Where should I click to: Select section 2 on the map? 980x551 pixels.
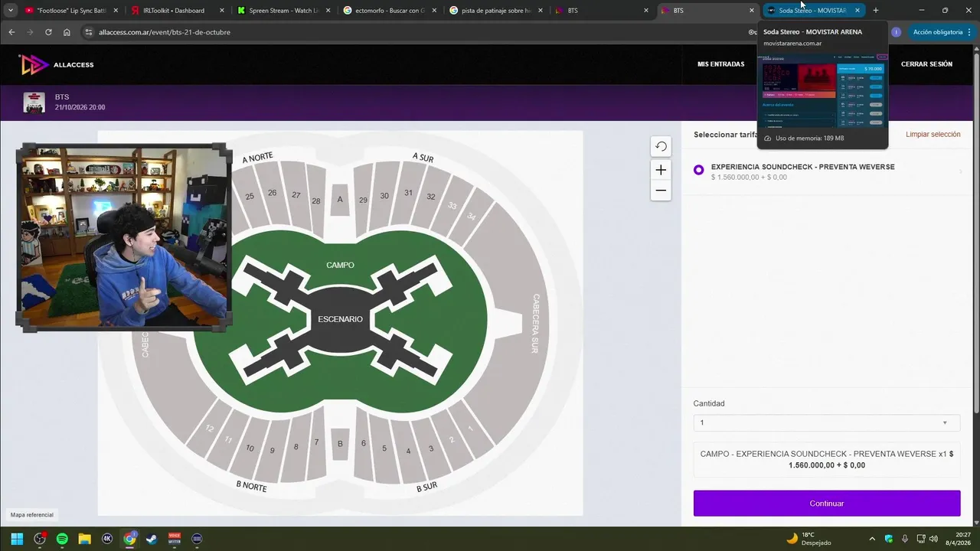452,439
